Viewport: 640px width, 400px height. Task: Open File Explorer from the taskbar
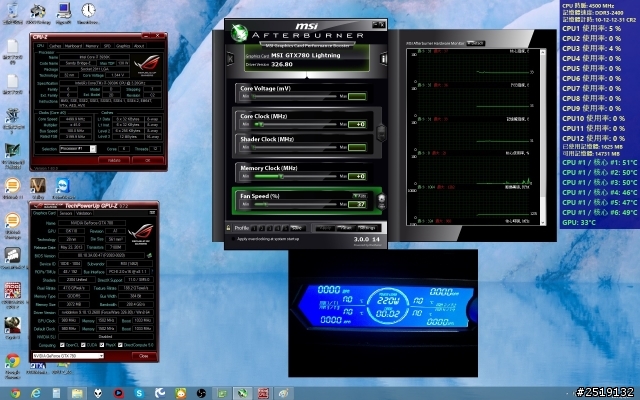tap(77, 393)
